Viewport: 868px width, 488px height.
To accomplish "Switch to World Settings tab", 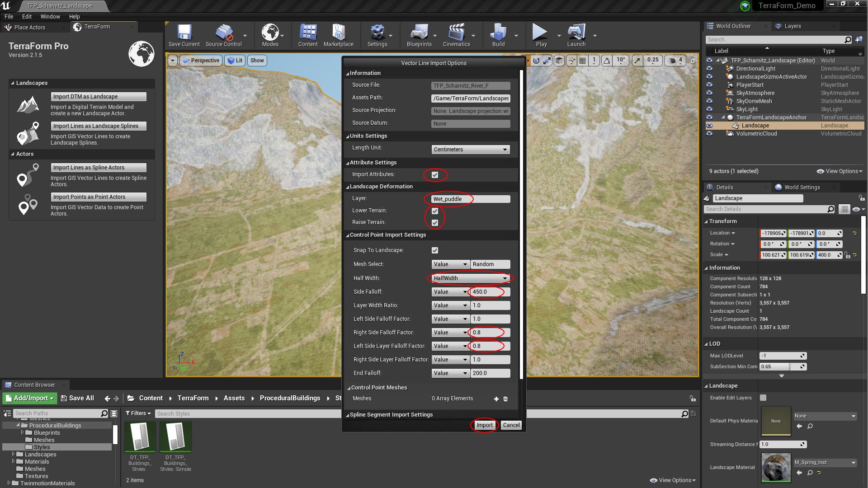I will point(802,188).
